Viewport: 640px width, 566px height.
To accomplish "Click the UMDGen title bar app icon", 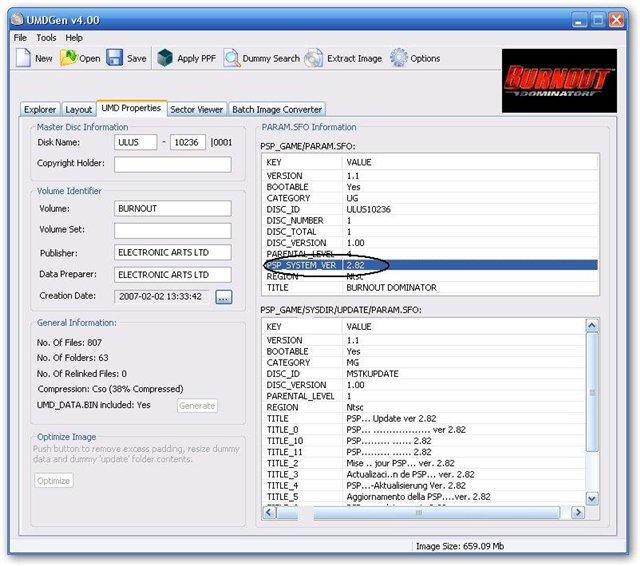I will (x=19, y=17).
